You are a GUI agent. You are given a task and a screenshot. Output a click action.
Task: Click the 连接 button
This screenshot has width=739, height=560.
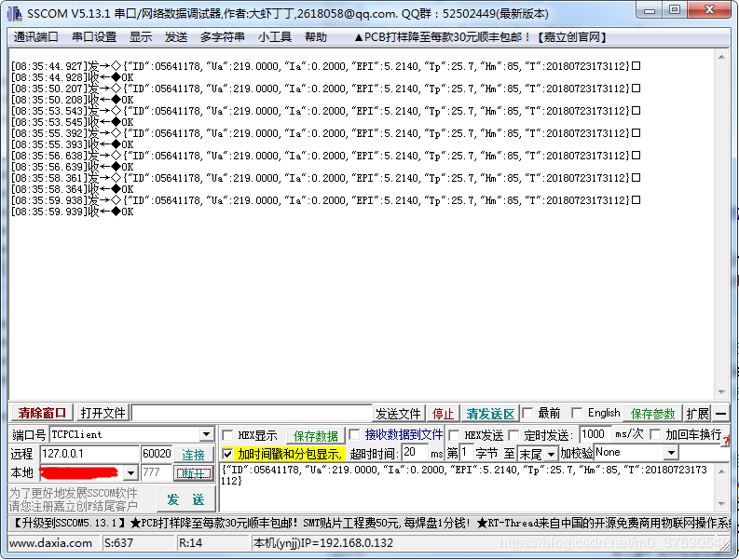tap(193, 455)
